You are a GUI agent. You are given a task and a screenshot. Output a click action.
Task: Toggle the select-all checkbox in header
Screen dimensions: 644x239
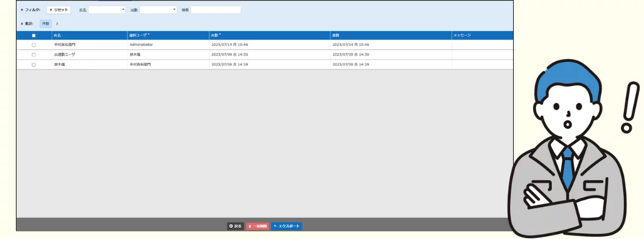point(34,35)
